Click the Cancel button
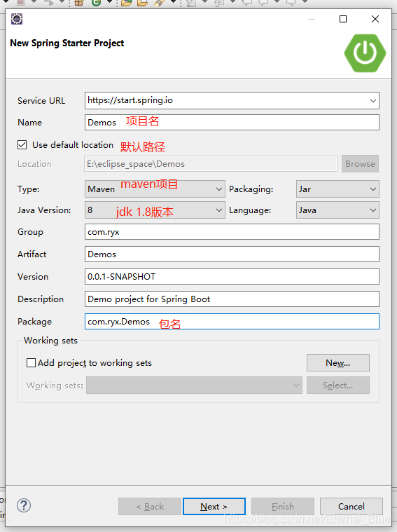Viewport: 397px width, 532px height. 351,506
